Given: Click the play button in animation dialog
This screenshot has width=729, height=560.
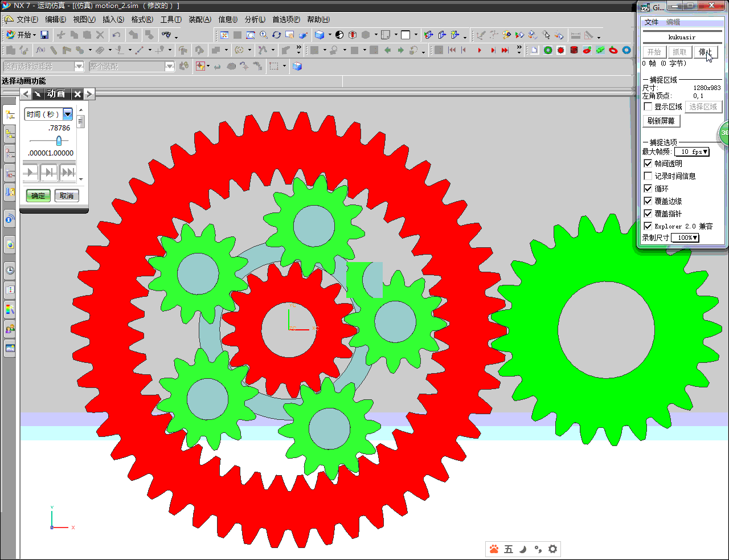Looking at the screenshot, I should 31,171.
